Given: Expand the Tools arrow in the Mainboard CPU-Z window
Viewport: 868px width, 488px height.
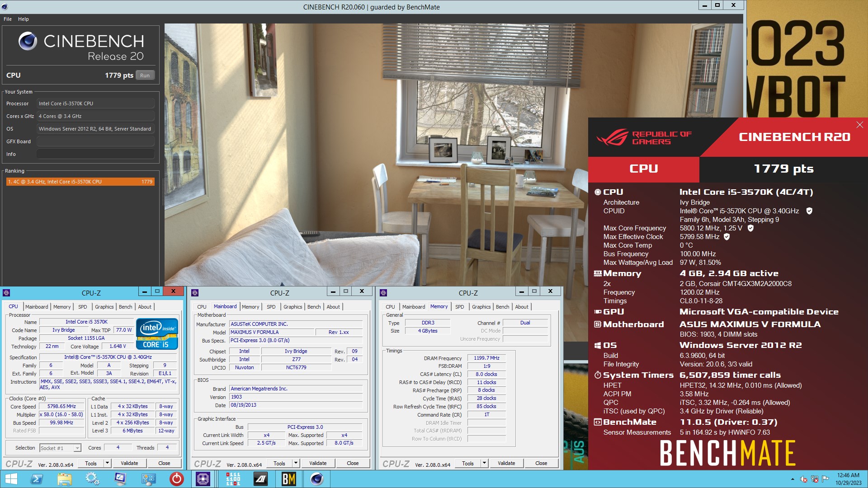Looking at the screenshot, I should click(x=296, y=463).
